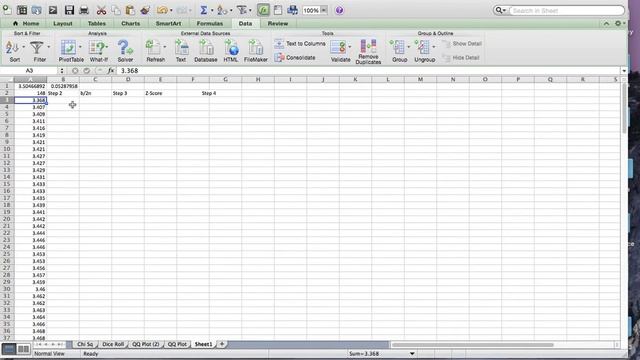This screenshot has height=360, width=640.
Task: Click the Cut scissors icon
Action: pyautogui.click(x=101, y=10)
